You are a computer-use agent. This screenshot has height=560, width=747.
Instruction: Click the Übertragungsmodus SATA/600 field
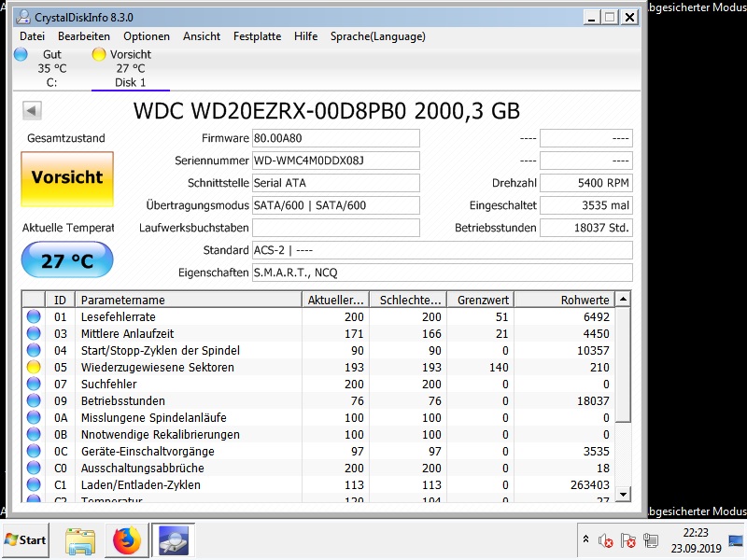pyautogui.click(x=336, y=205)
